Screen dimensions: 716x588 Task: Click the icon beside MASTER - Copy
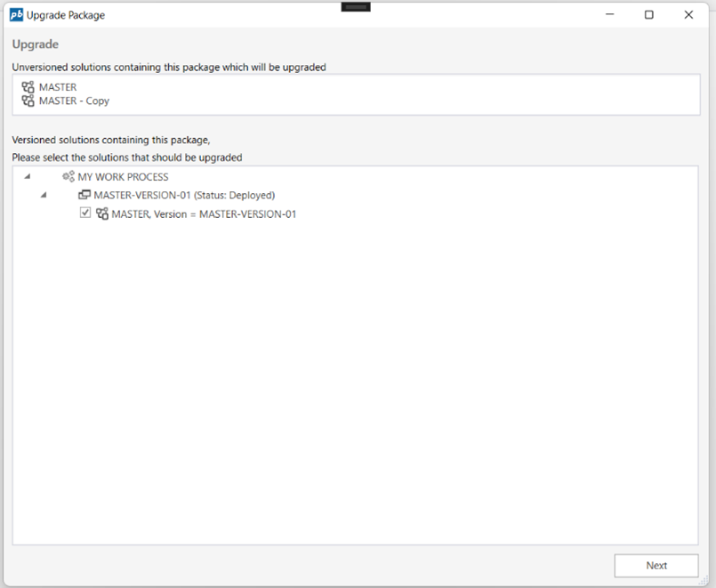click(28, 101)
